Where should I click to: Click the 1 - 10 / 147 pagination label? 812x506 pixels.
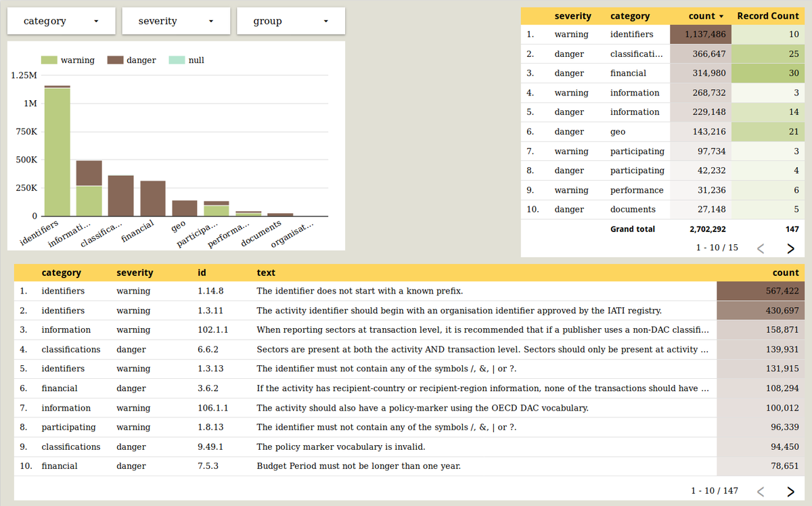coord(715,491)
